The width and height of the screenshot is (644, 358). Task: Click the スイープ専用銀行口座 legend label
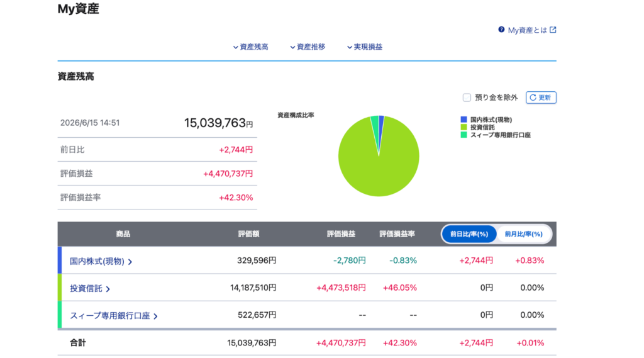500,135
